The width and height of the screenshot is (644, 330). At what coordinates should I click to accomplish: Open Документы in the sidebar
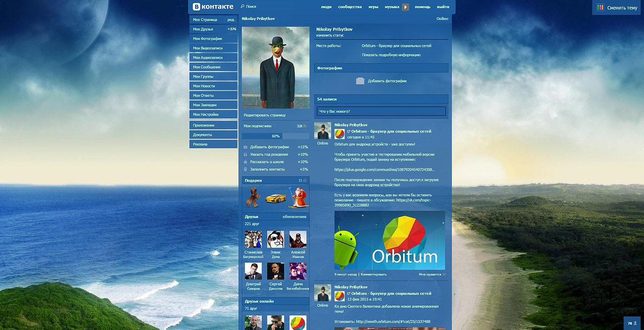tap(213, 135)
